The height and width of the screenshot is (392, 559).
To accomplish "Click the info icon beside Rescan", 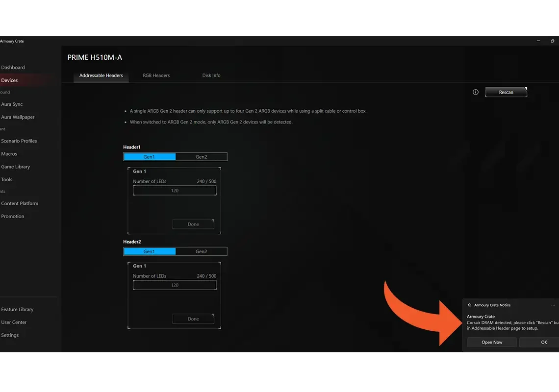I will tap(475, 92).
